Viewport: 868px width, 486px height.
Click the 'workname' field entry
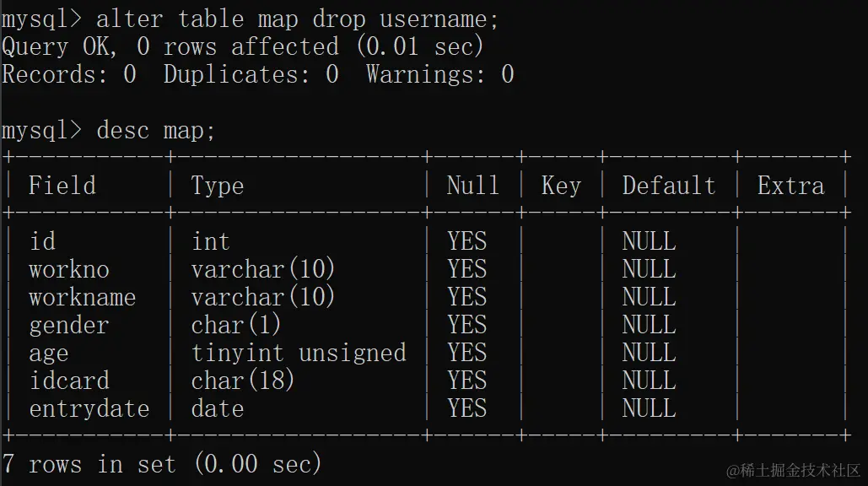point(82,297)
